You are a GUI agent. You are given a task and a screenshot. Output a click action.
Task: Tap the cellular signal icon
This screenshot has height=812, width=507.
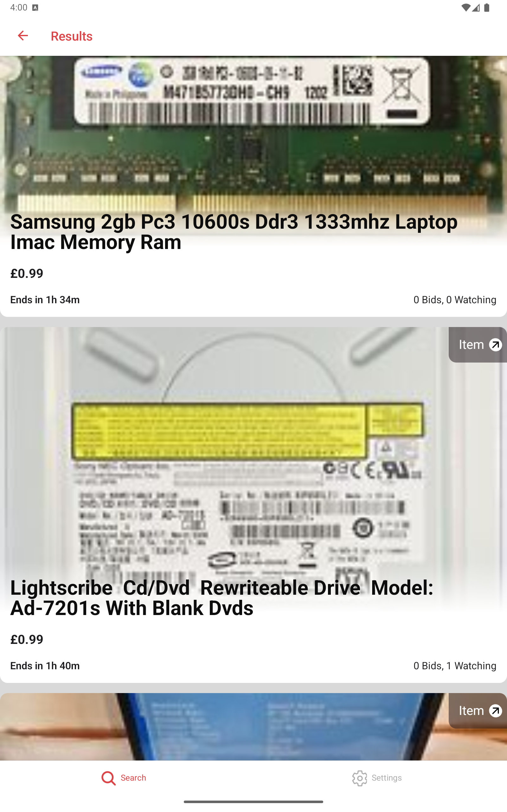[476, 8]
